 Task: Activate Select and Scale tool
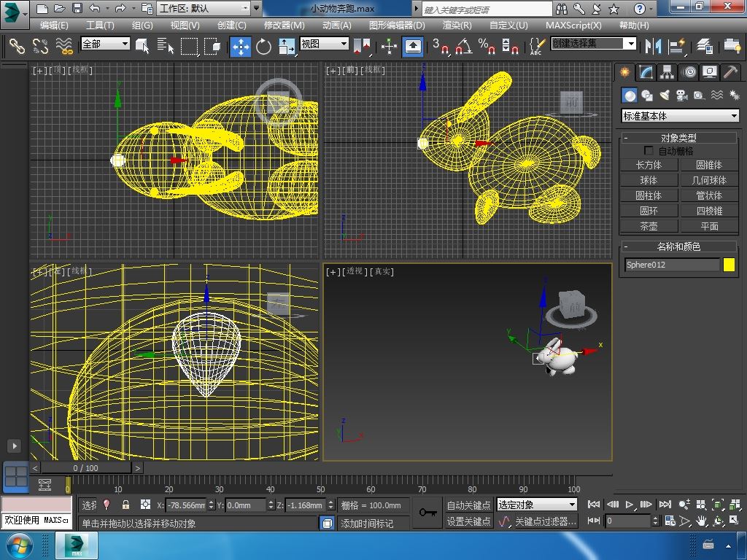pos(287,47)
